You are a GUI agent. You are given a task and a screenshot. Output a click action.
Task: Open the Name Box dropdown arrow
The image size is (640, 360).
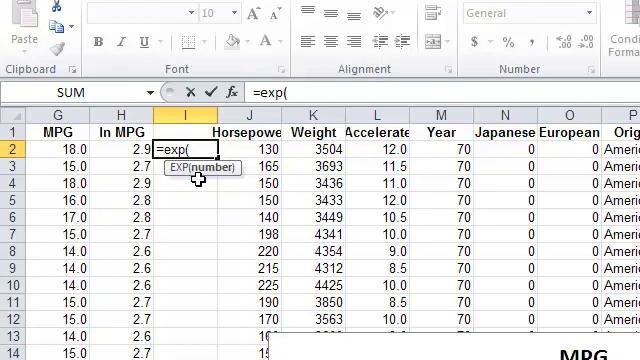pyautogui.click(x=150, y=93)
